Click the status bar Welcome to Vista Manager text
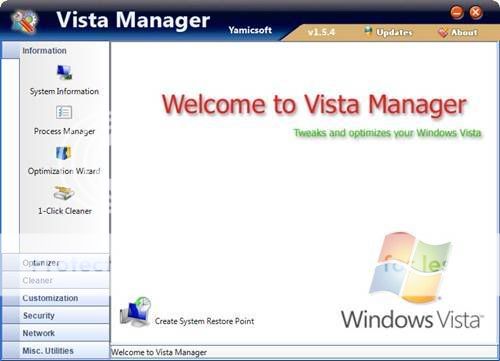The height and width of the screenshot is (361, 500). [159, 352]
